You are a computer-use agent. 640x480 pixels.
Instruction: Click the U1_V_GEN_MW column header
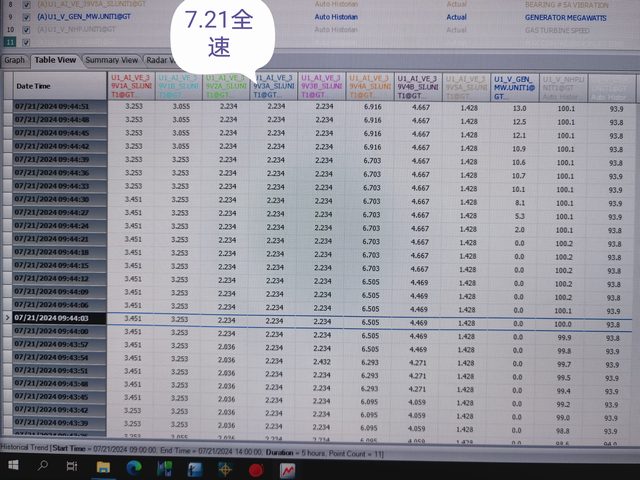click(515, 87)
